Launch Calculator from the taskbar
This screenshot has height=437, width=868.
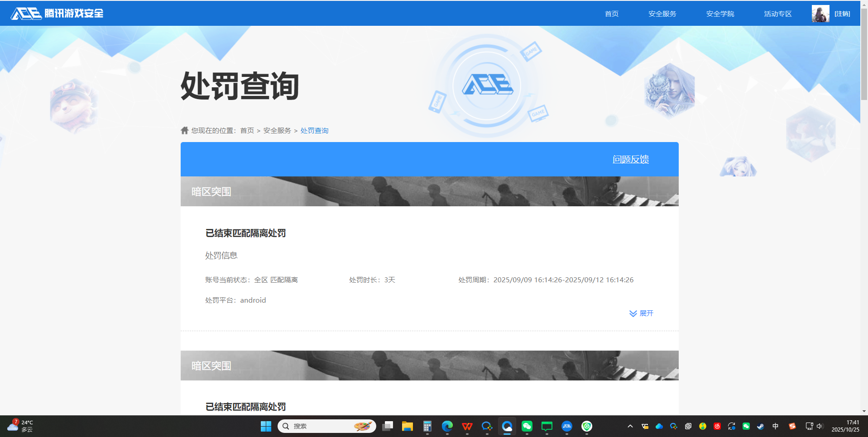(x=427, y=426)
